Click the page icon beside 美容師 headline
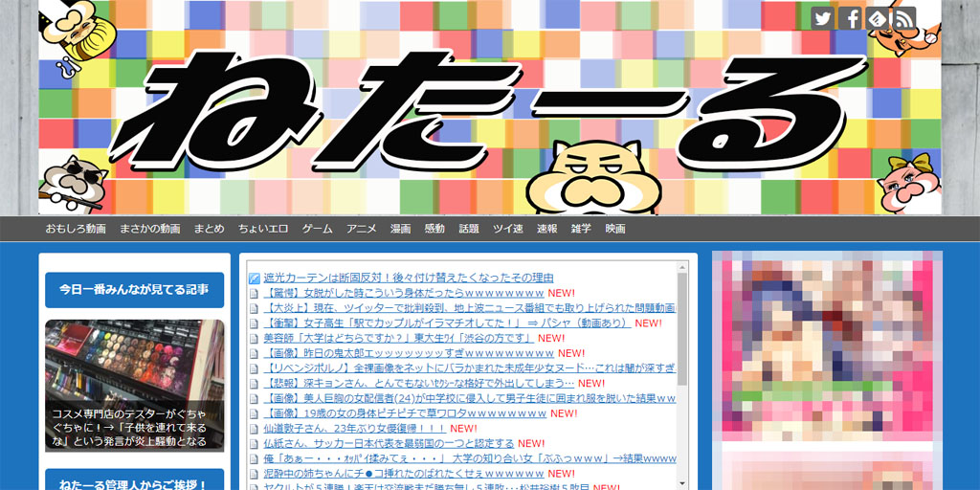This screenshot has height=490, width=980. coord(255,339)
